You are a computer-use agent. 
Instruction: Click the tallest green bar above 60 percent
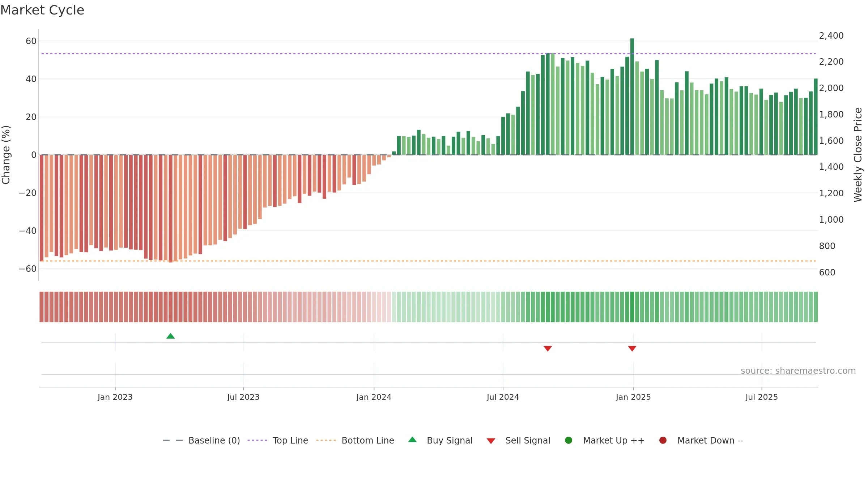coord(632,97)
